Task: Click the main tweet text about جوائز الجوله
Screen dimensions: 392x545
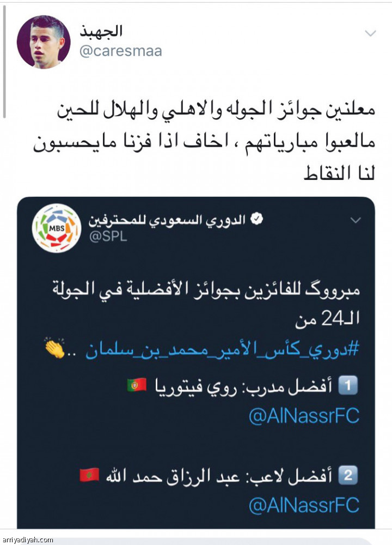Action: click(x=204, y=142)
